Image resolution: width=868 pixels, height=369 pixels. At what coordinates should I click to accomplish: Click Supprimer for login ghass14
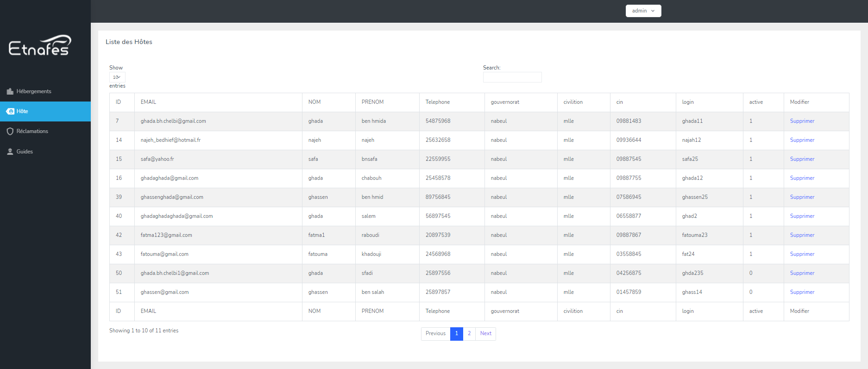[802, 292]
